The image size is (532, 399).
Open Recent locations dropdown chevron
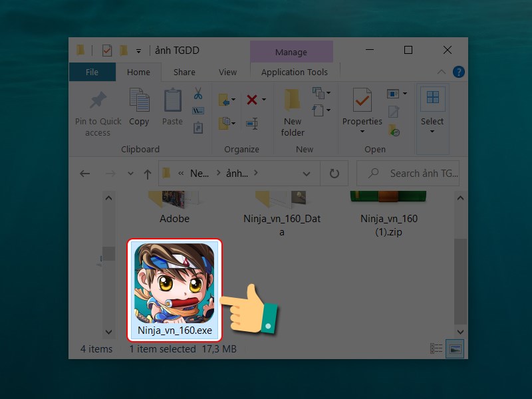(x=130, y=174)
